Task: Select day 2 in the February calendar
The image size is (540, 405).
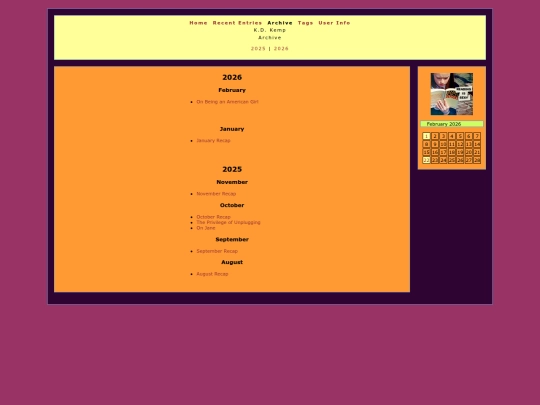Action: pos(435,136)
